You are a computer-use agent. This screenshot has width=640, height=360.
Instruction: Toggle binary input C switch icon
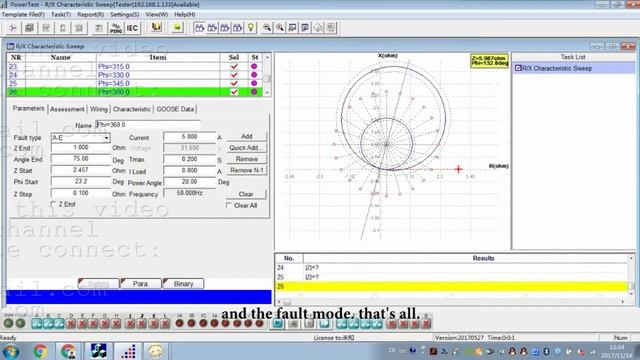(x=59, y=324)
